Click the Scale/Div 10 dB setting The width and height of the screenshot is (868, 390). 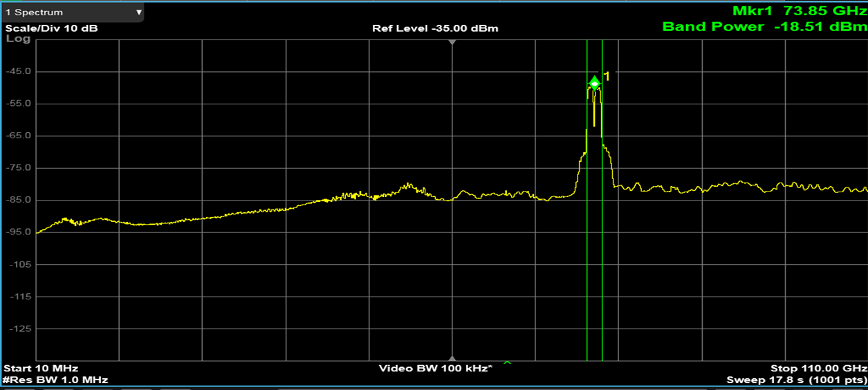pyautogui.click(x=52, y=28)
